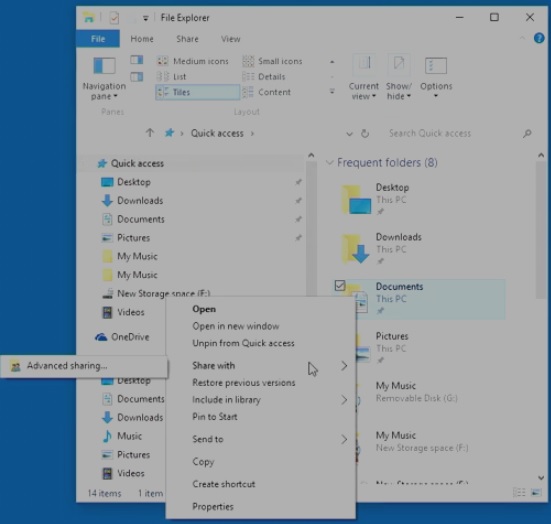Screen dimensions: 551x524
Task: Collapse the ribbon with the arrow
Action: (522, 38)
